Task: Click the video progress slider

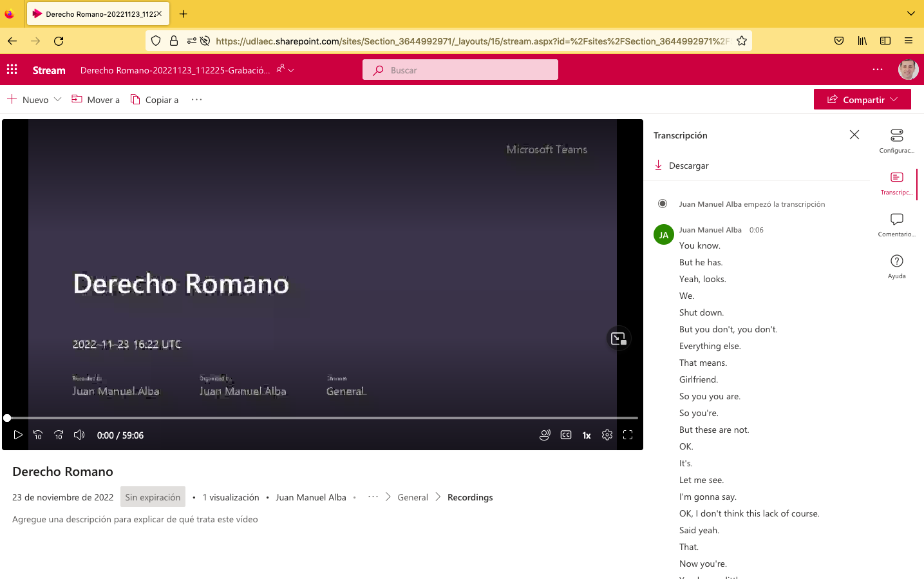Action: (x=322, y=418)
